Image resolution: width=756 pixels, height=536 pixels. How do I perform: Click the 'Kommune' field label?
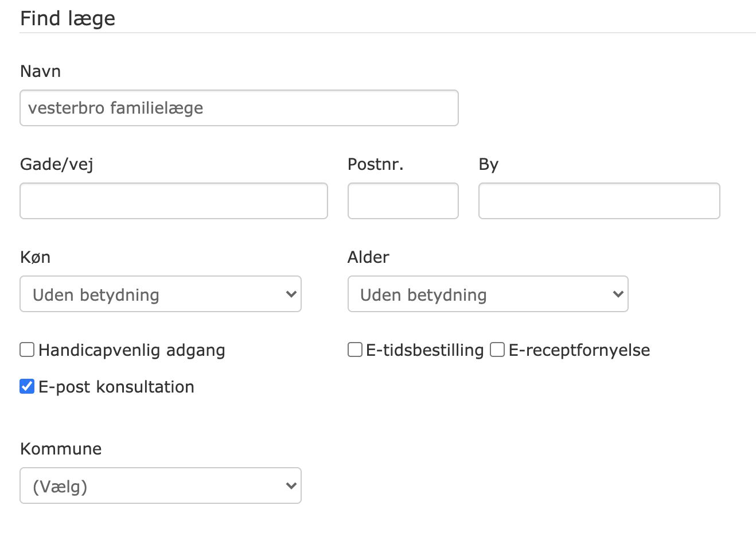pos(61,449)
